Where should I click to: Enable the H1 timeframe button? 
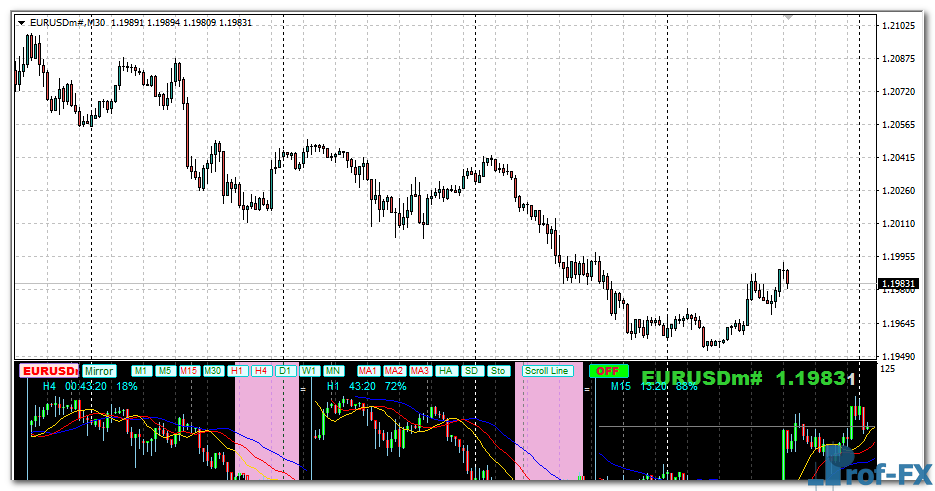click(x=238, y=371)
